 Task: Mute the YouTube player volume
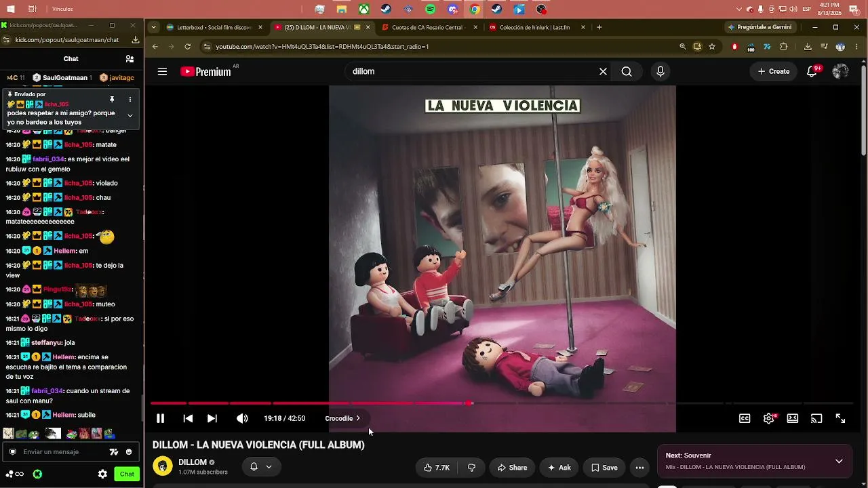[242, 419]
